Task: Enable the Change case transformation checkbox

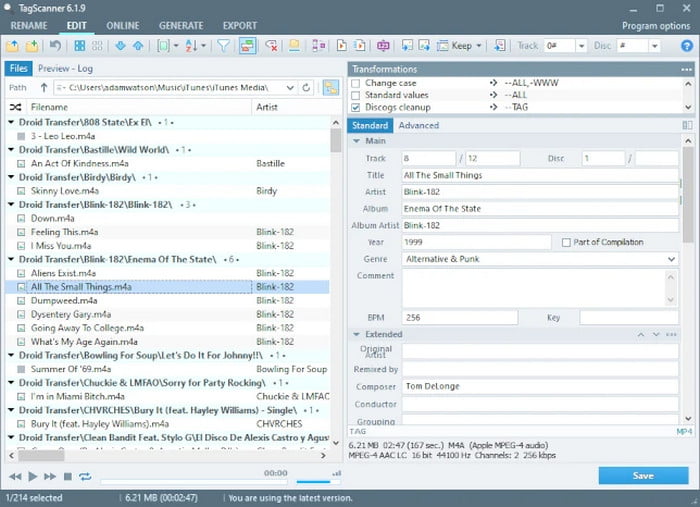Action: pos(356,83)
